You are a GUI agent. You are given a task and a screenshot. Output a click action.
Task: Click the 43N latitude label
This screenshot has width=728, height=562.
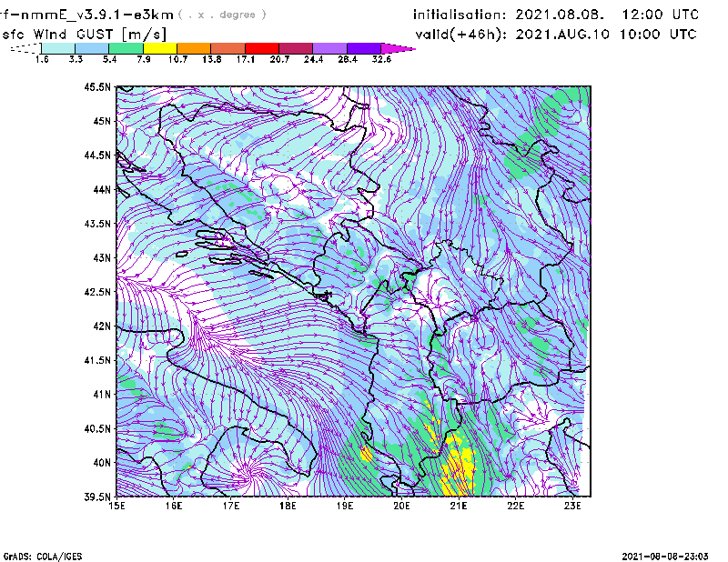(x=102, y=257)
